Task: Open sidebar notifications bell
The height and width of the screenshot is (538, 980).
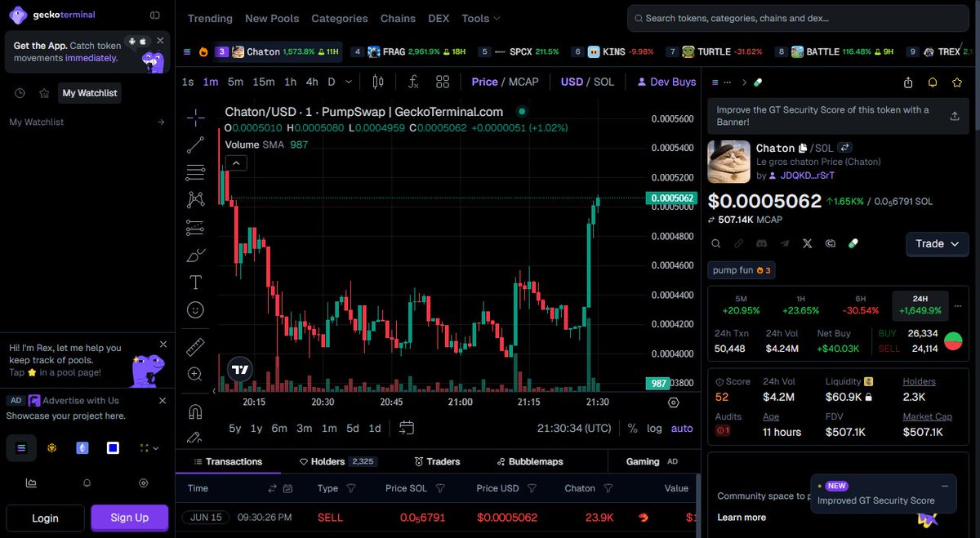Action: (x=87, y=482)
